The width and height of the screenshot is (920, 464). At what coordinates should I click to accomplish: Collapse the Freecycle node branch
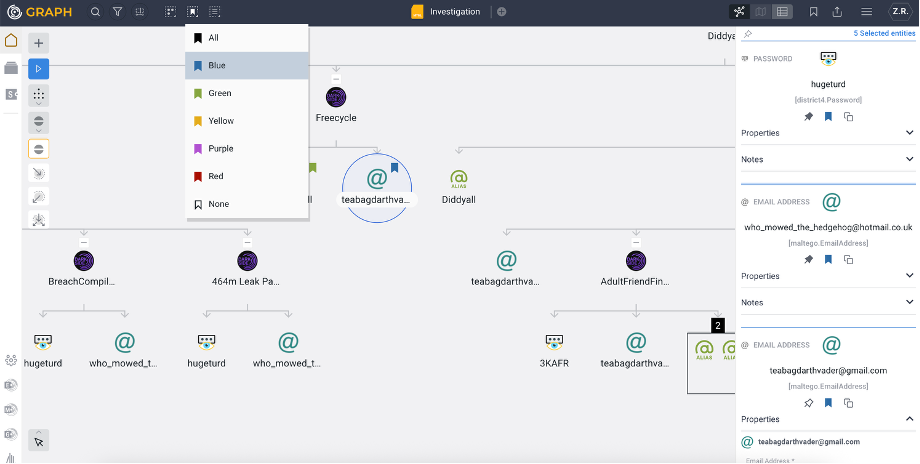[336, 79]
